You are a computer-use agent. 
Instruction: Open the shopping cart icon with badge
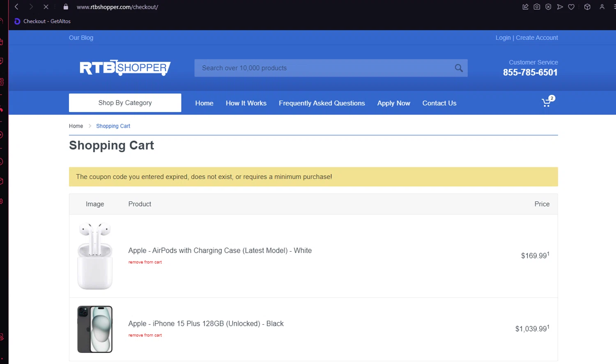548,101
